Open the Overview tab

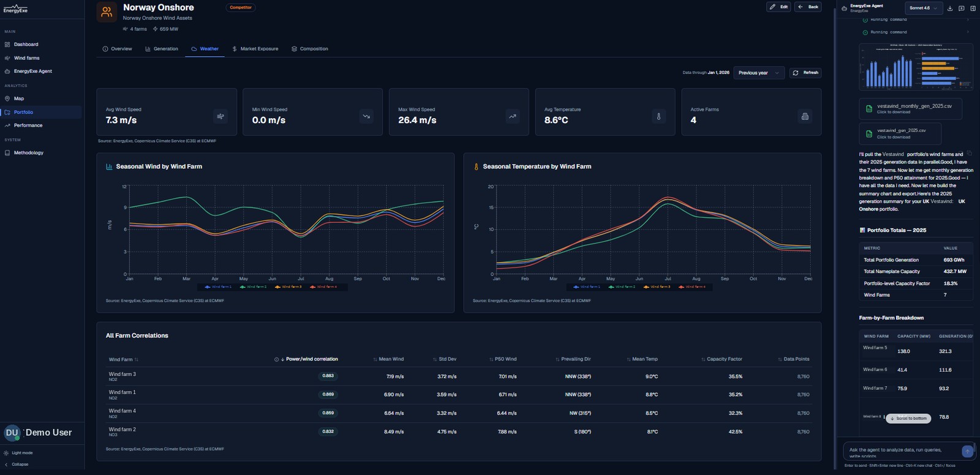click(117, 49)
